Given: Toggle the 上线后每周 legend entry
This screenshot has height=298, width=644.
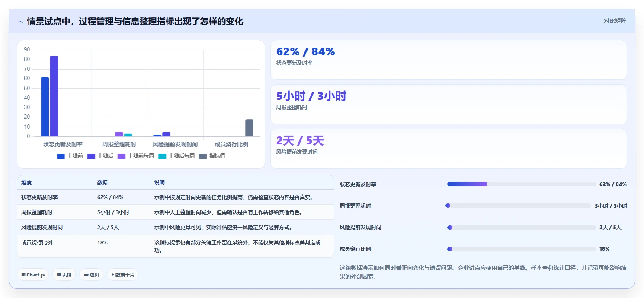Looking at the screenshot, I should pyautogui.click(x=176, y=156).
